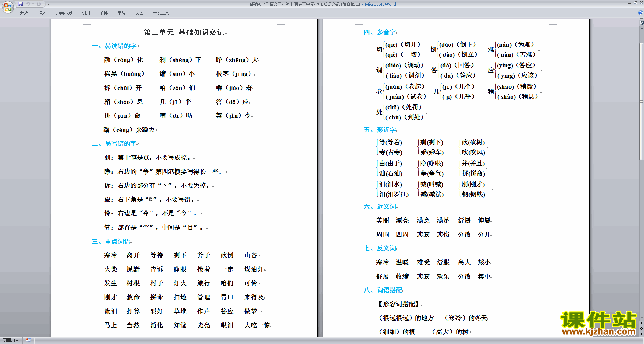Image resolution: width=644 pixels, height=344 pixels.
Task: Click the text 【形容词搭配】
Action: coord(398,304)
